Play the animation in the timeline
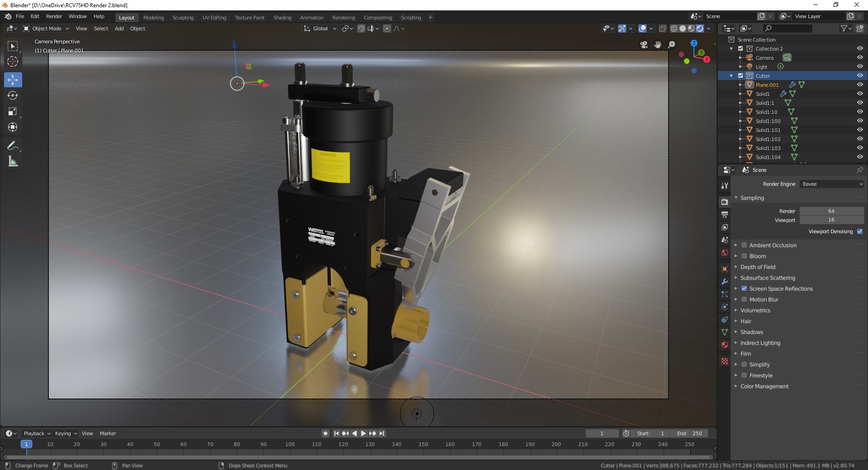The height and width of the screenshot is (470, 868). [363, 433]
